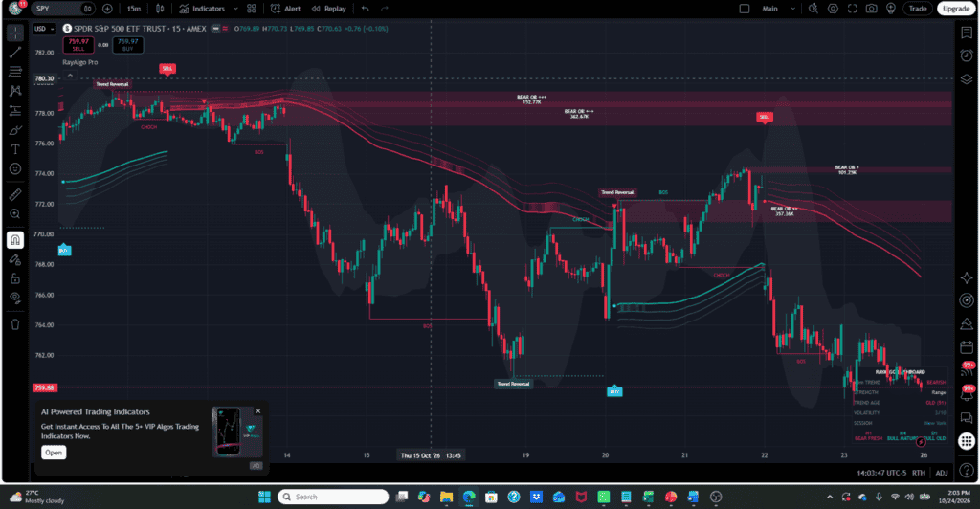Open the 15m timeframe selector
This screenshot has height=509, width=980.
click(134, 8)
